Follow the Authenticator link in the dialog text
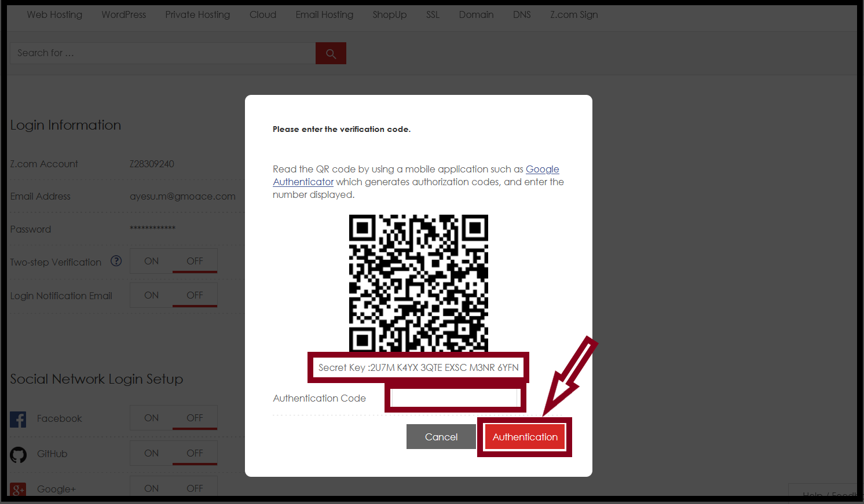This screenshot has height=504, width=864. tap(303, 182)
